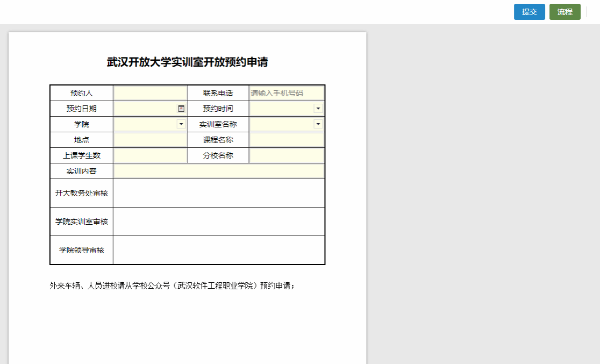Click the 外来车辆、人员进校 notice text
This screenshot has height=364, width=600.
click(x=172, y=286)
